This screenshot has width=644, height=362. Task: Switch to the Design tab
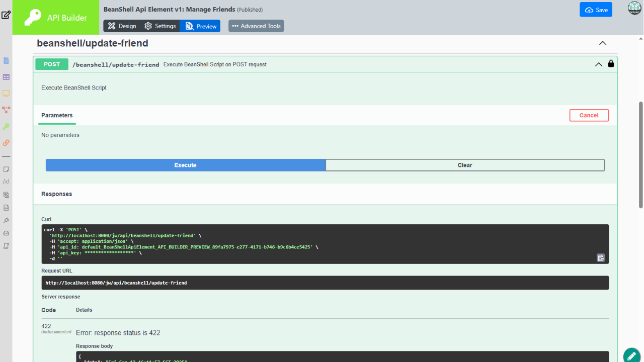pyautogui.click(x=122, y=26)
